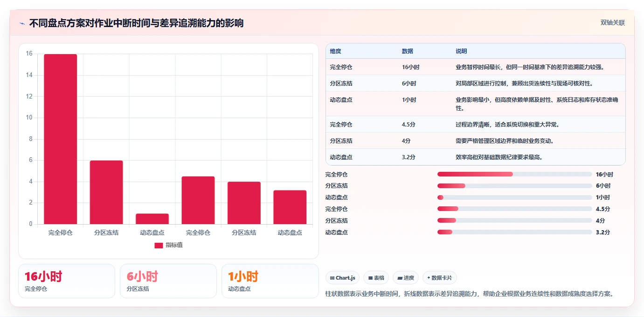The image size is (644, 317).
Task: Click the 4.5分 value beside its progress bar
Action: point(603,209)
